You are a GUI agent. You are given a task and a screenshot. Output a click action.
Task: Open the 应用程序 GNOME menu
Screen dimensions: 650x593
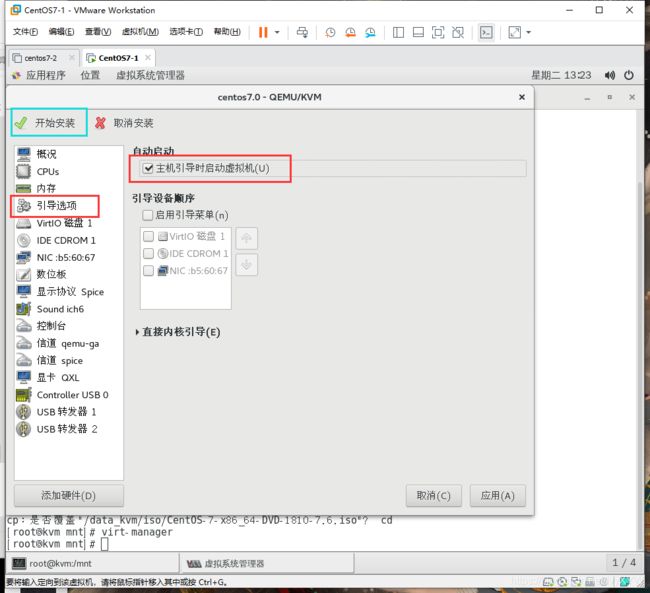39,75
